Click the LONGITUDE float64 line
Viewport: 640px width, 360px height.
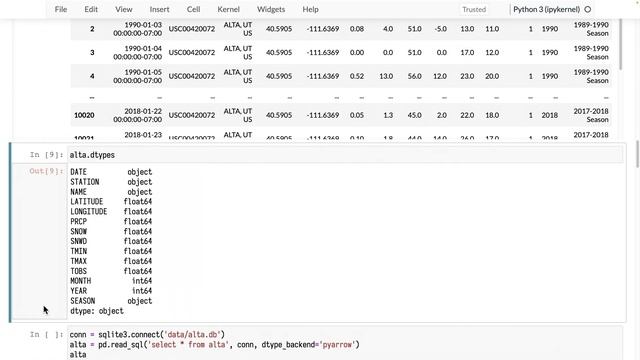111,211
